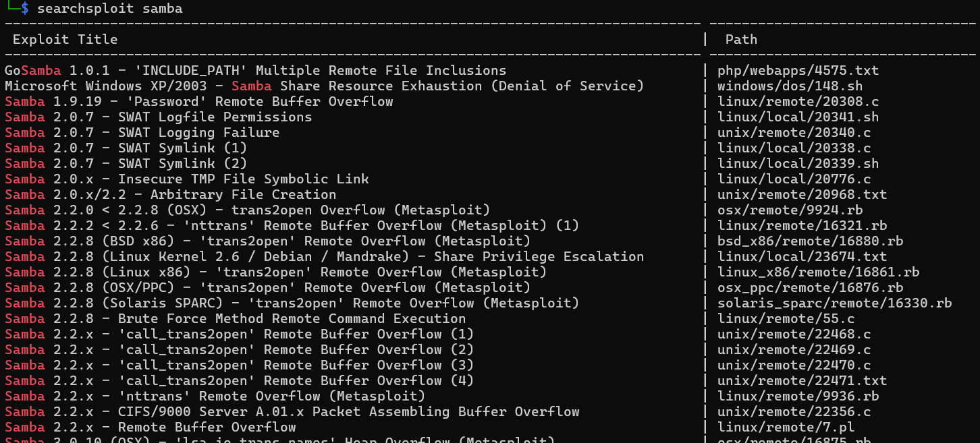Select the solaris_sparc/remote/16330.rb path

pyautogui.click(x=834, y=303)
